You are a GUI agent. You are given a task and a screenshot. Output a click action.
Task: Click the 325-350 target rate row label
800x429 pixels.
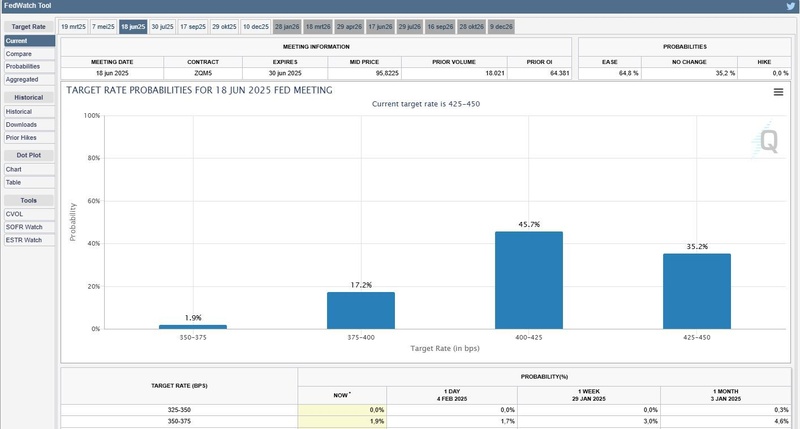[x=179, y=410]
